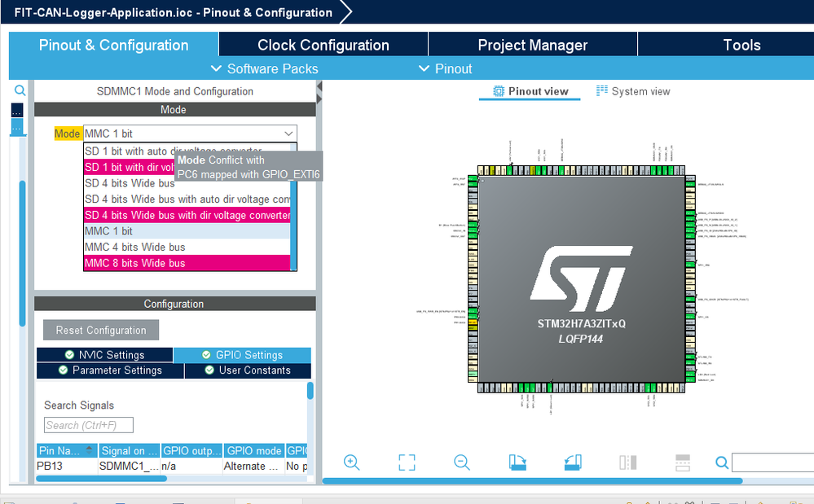Click the GPIO output level column header
Image resolution: width=814 pixels, height=504 pixels.
[x=191, y=450]
